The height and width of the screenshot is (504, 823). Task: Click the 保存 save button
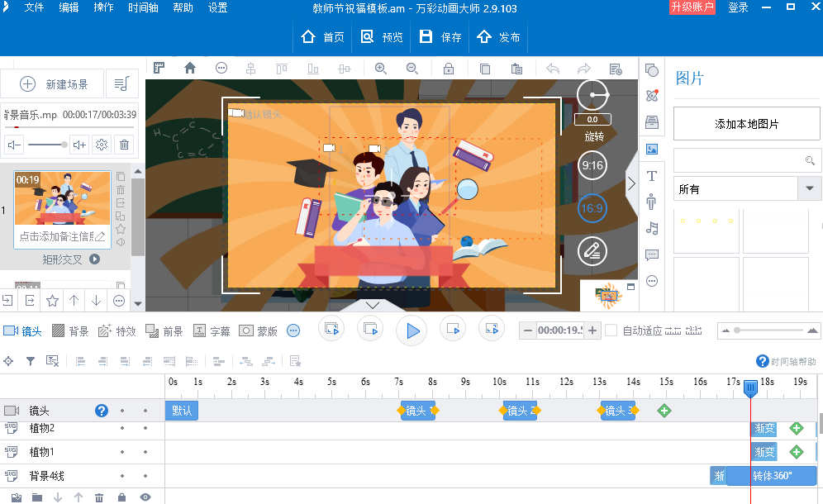(440, 36)
